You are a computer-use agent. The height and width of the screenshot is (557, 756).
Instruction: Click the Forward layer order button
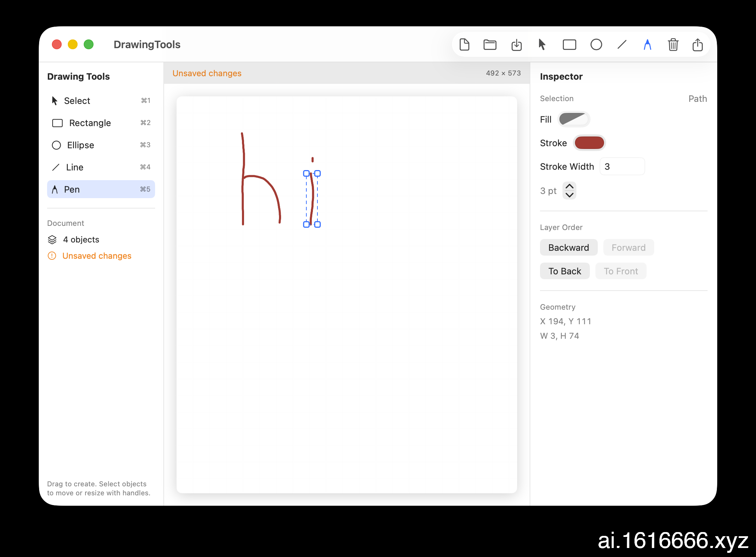(628, 248)
